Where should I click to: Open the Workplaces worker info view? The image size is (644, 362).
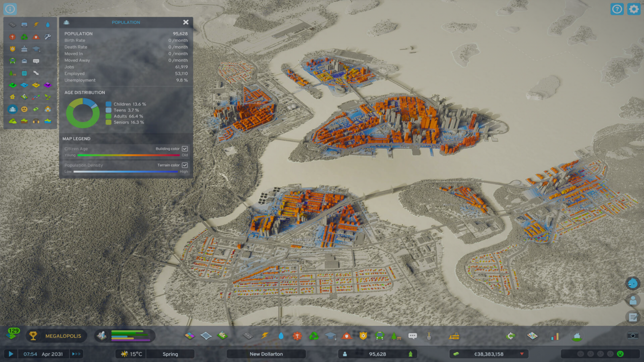(x=48, y=109)
